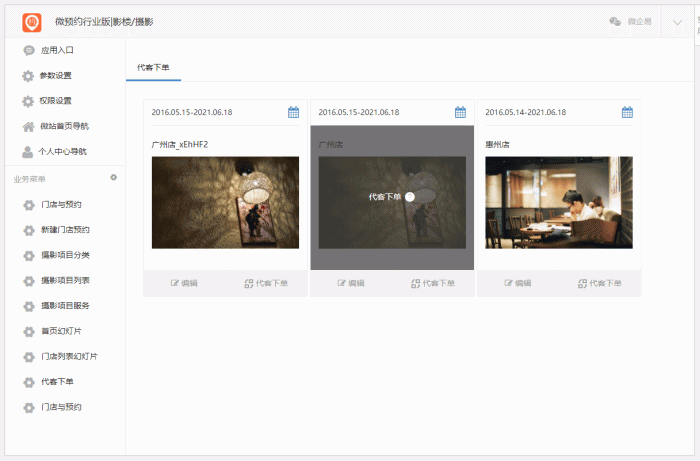Click the chat bubble icon for 应用入口
Image resolution: width=700 pixels, height=461 pixels.
click(x=28, y=50)
